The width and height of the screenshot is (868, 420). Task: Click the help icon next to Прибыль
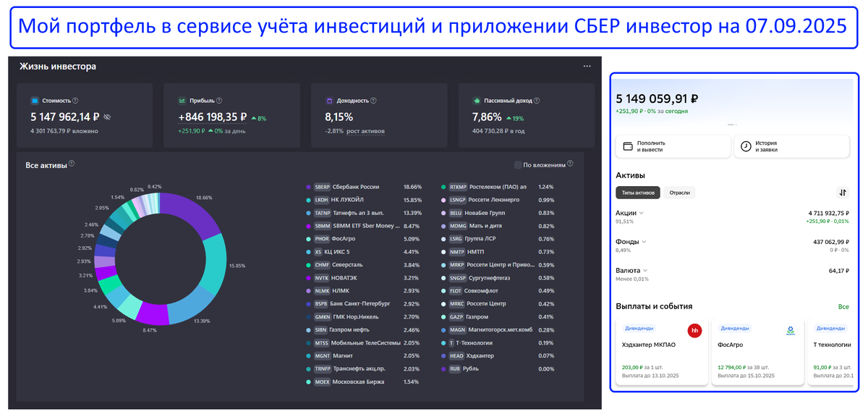pyautogui.click(x=219, y=101)
